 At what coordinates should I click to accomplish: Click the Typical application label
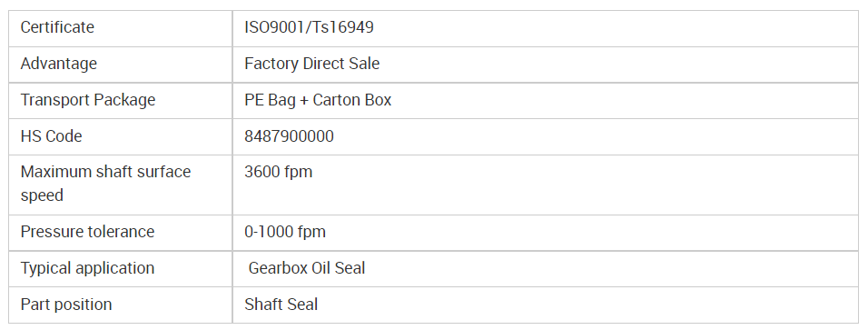click(87, 268)
